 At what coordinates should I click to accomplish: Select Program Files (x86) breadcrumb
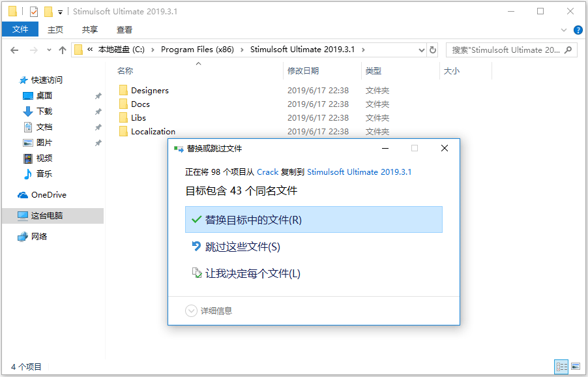pyautogui.click(x=198, y=50)
